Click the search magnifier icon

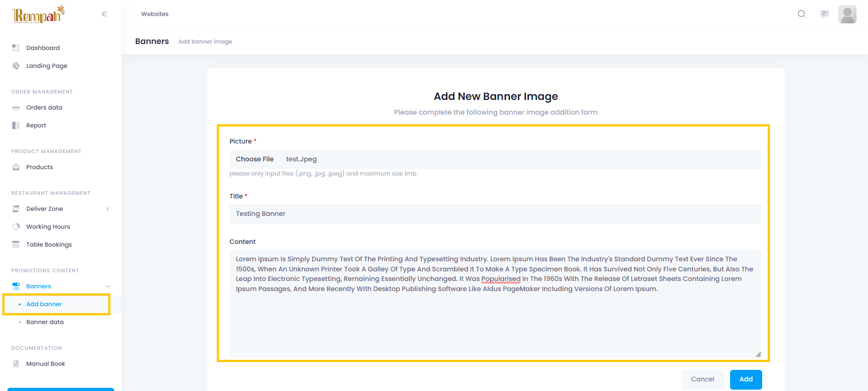coord(802,14)
